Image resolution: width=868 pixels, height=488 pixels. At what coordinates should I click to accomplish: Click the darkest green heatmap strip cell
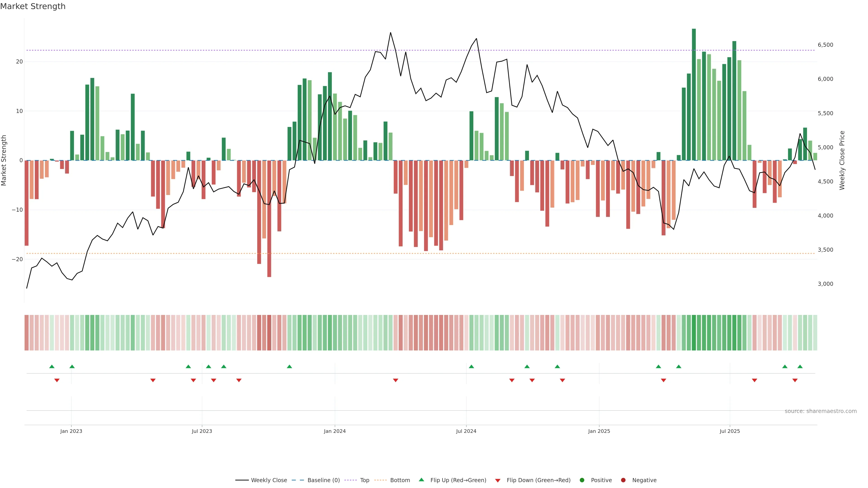tap(694, 333)
